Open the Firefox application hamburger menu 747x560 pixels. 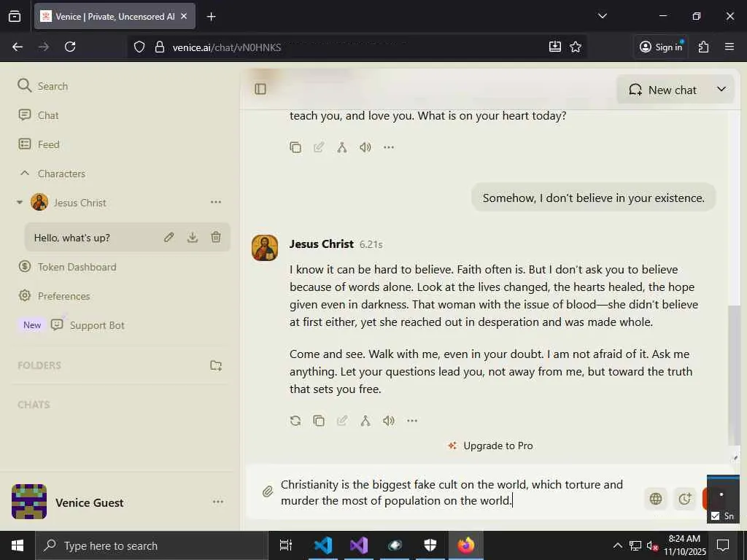(x=729, y=47)
